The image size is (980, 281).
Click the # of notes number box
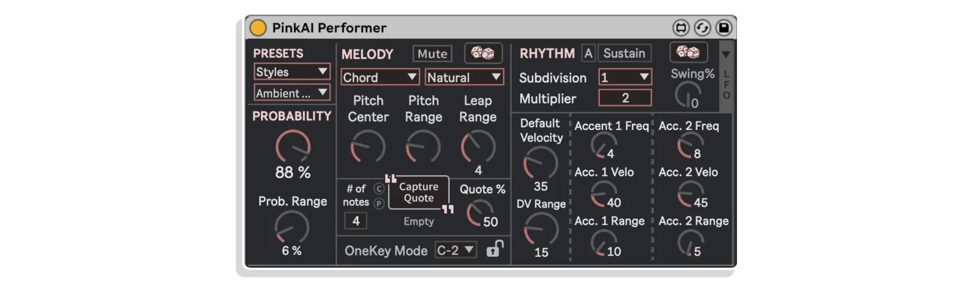(356, 221)
